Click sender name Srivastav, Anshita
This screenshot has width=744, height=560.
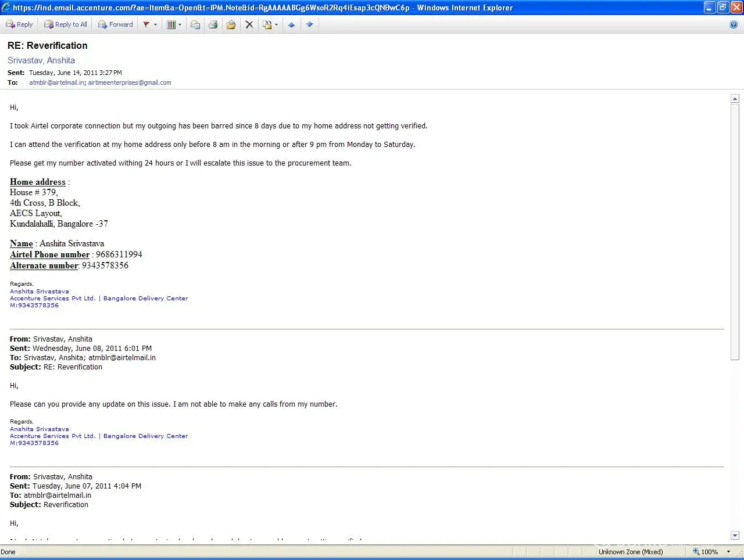41,60
